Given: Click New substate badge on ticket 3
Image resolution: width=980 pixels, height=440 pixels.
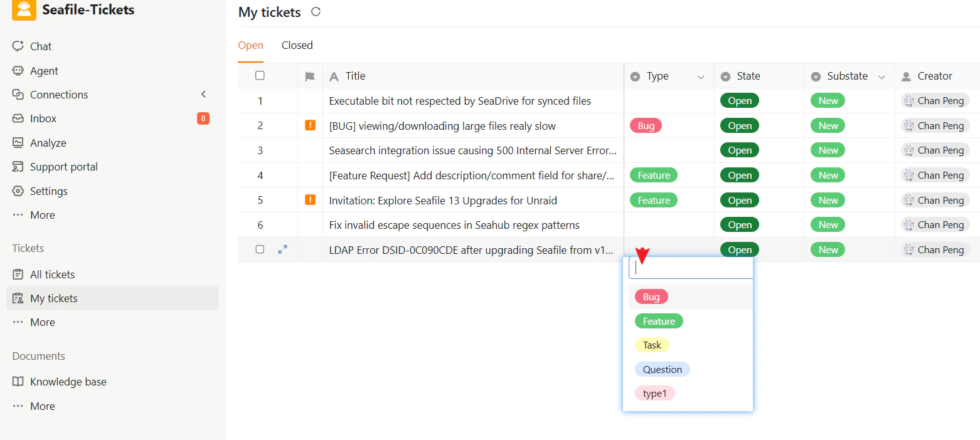Looking at the screenshot, I should pos(828,150).
